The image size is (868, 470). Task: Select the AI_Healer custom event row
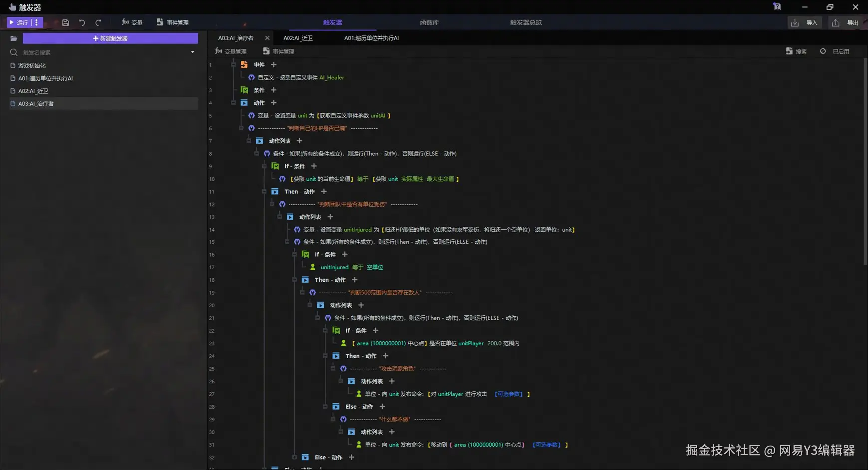pyautogui.click(x=296, y=77)
